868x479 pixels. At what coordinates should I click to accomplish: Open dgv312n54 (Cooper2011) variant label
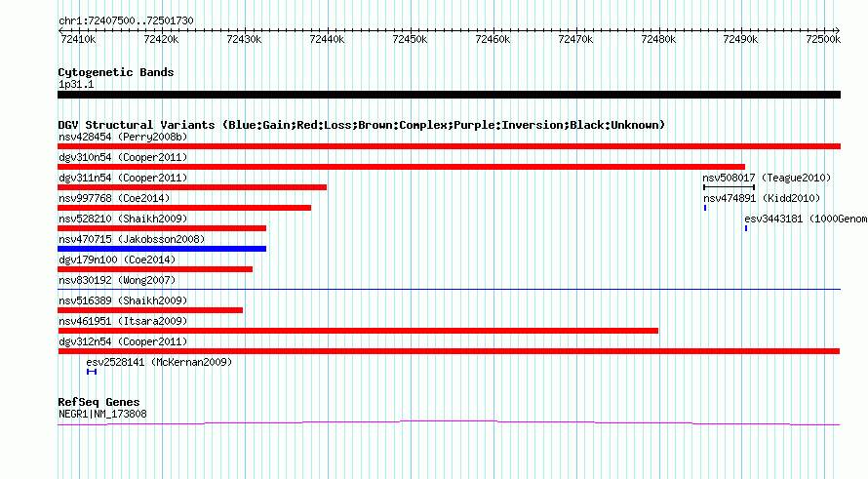tap(123, 341)
